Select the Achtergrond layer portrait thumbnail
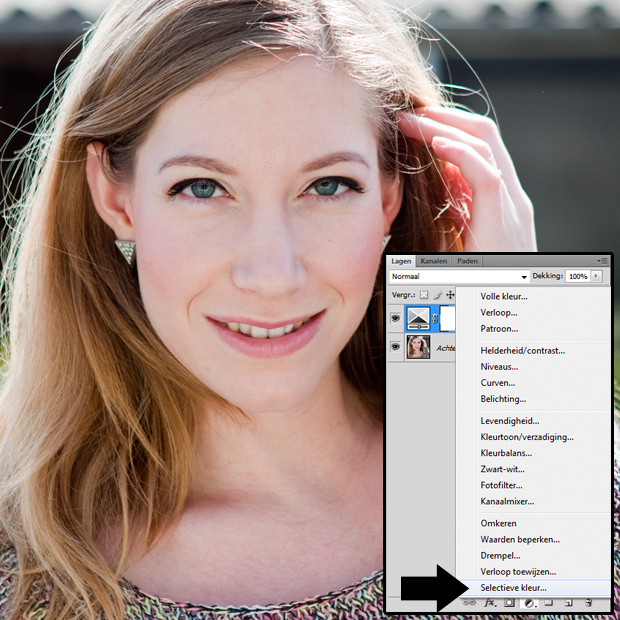The width and height of the screenshot is (620, 620). point(418,347)
